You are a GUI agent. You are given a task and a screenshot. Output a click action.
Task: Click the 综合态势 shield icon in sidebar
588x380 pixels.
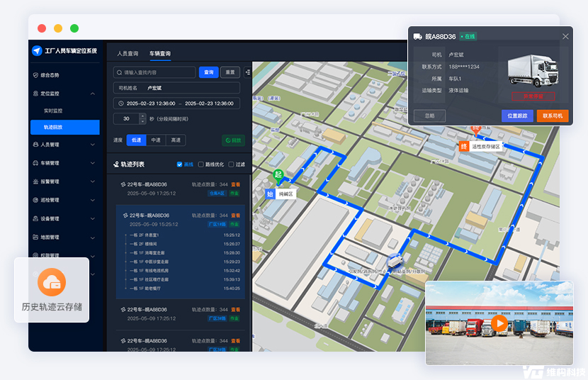36,75
